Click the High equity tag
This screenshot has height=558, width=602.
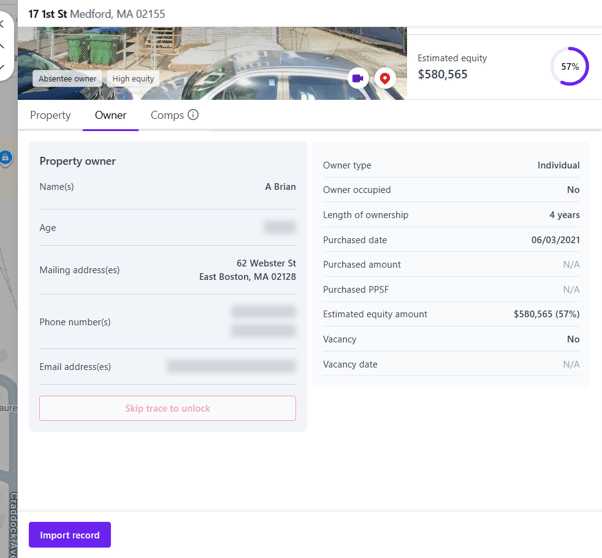(133, 78)
